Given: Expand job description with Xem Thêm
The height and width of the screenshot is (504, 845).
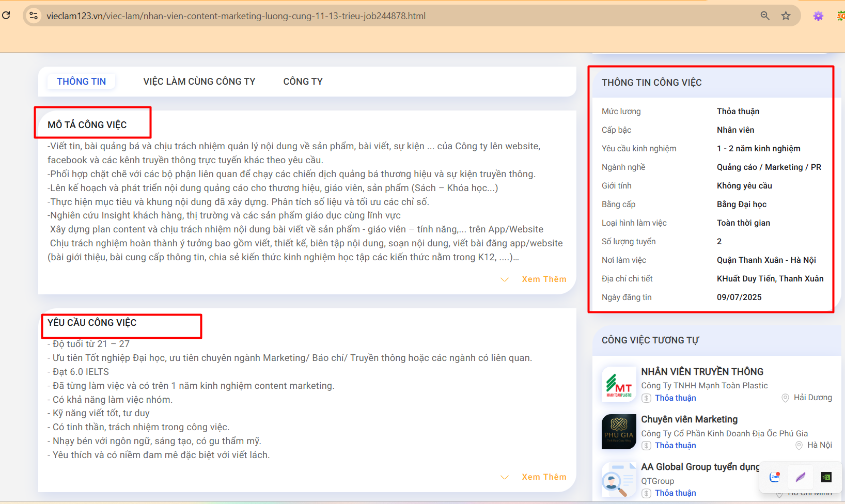Looking at the screenshot, I should [544, 279].
